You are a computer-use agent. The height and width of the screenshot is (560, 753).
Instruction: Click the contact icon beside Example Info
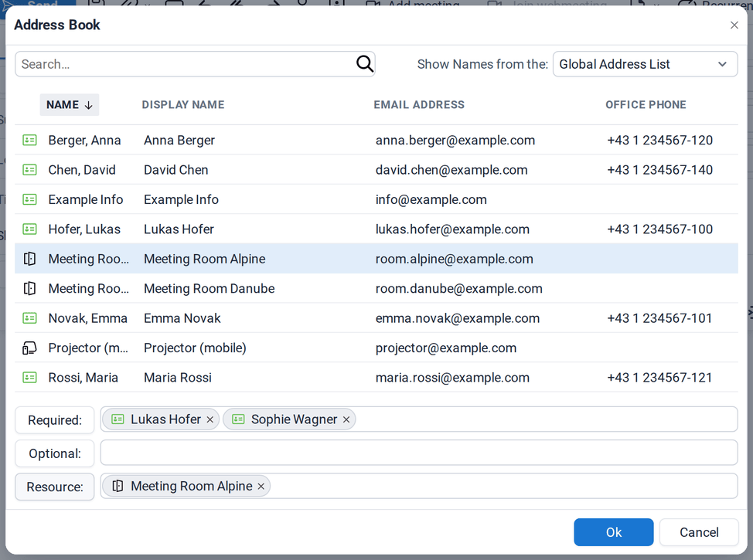pyautogui.click(x=30, y=199)
